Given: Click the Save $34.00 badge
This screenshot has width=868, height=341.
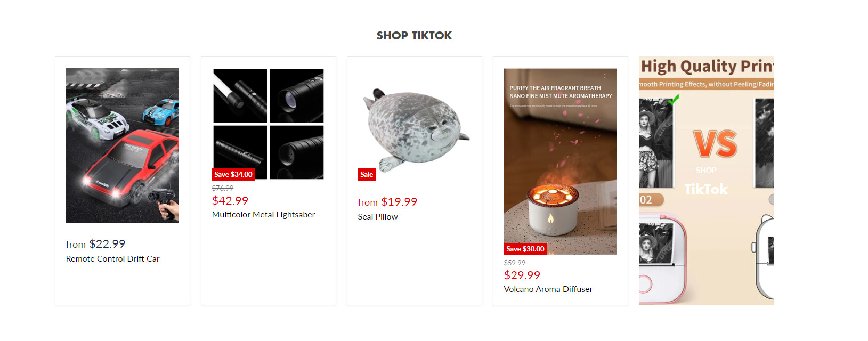Looking at the screenshot, I should (x=233, y=174).
